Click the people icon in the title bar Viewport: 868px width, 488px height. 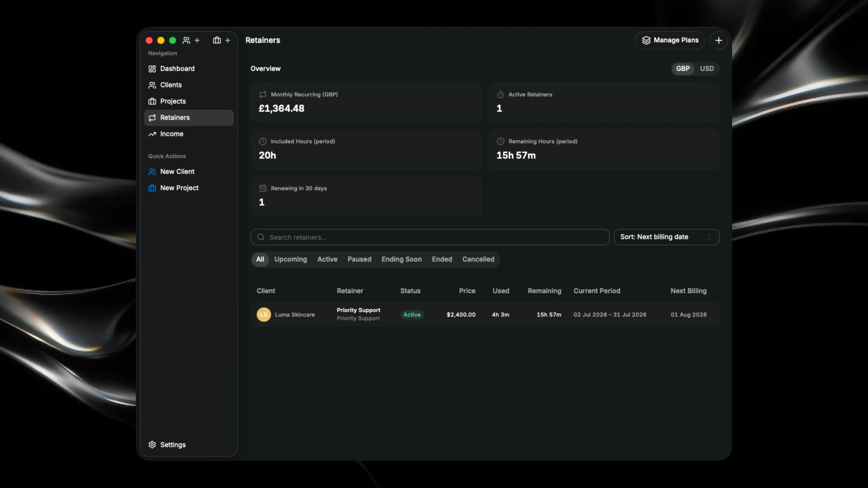(186, 40)
